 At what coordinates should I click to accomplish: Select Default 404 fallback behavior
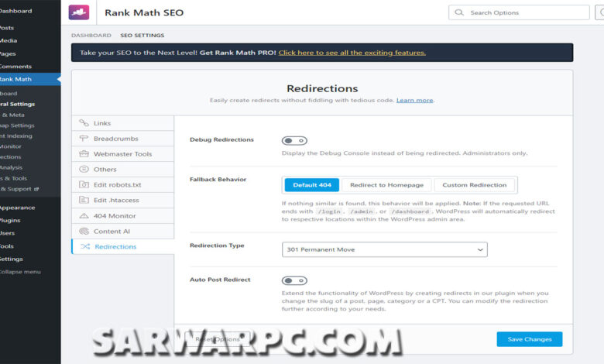[x=312, y=185]
